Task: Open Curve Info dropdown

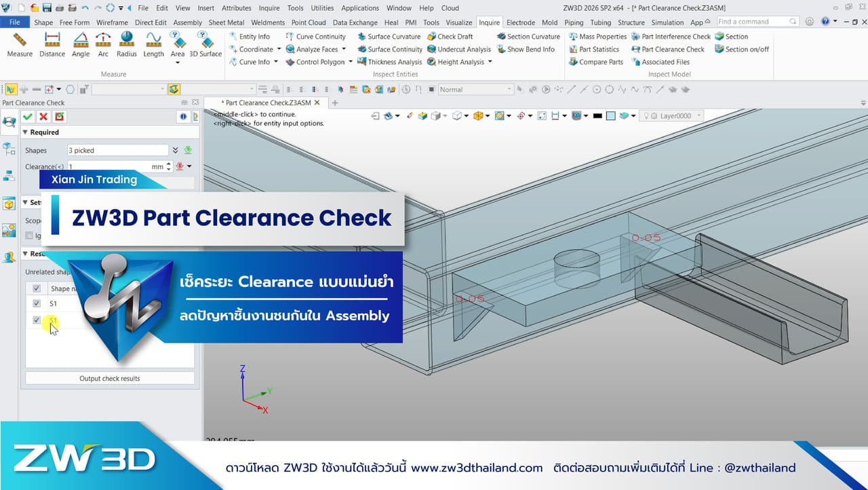Action: (276, 62)
